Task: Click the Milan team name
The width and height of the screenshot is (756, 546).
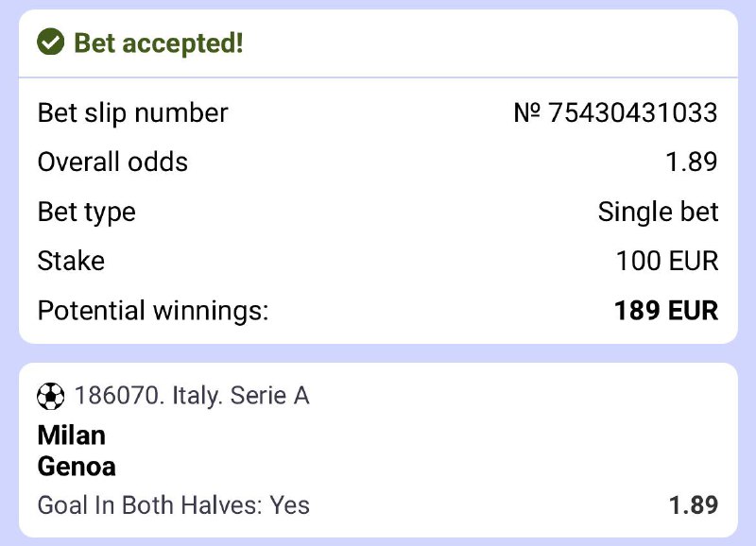Action: 72,435
